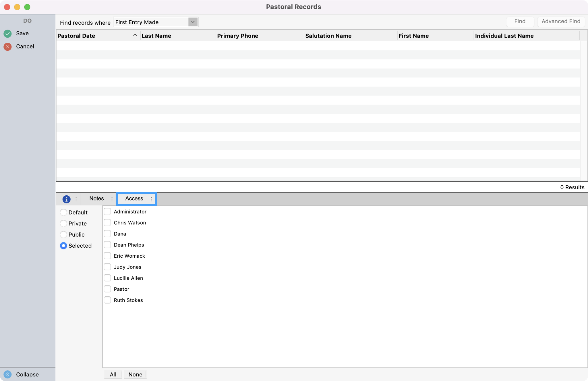This screenshot has width=588, height=381.
Task: Open Advanced Find
Action: (560, 21)
